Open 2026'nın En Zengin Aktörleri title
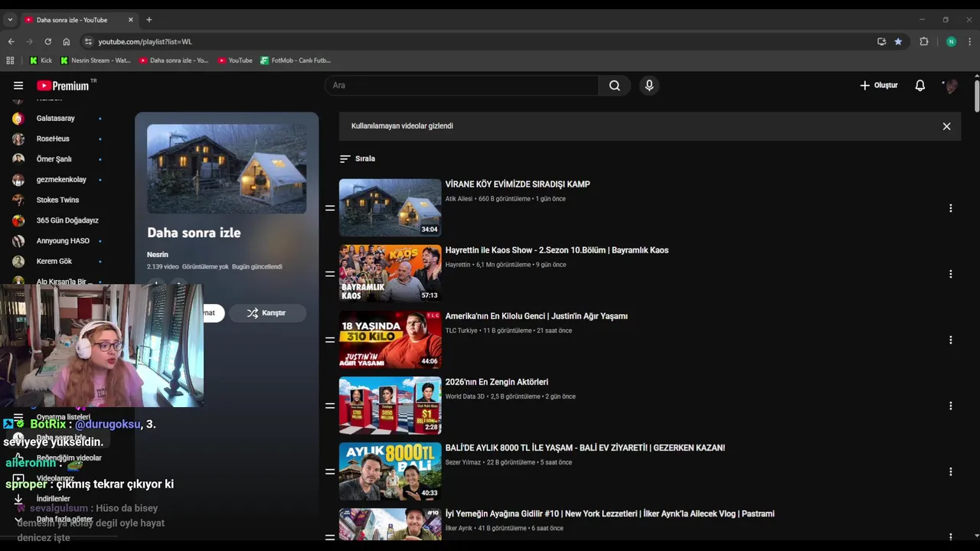Viewport: 980px width, 551px height. pyautogui.click(x=497, y=382)
